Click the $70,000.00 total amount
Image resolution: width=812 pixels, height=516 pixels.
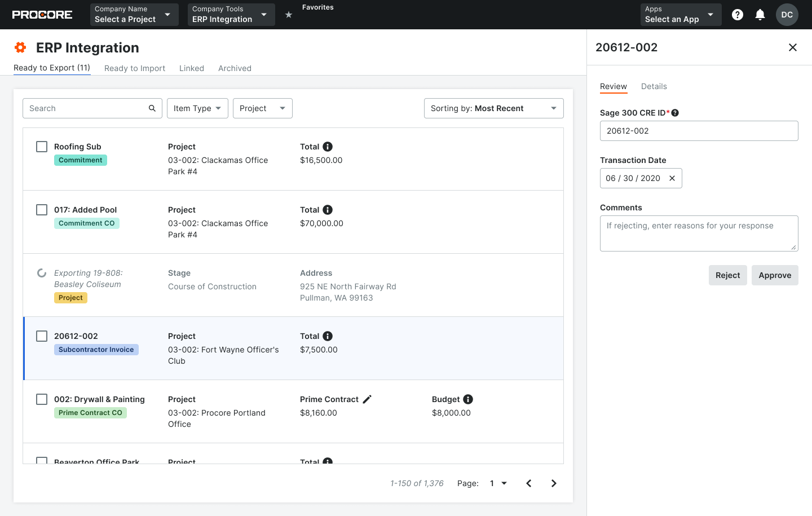321,223
